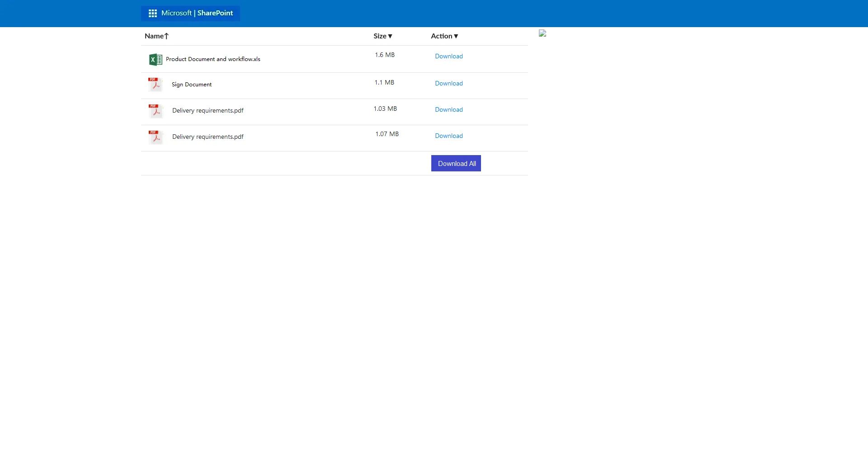Click the ascending sort arrow next to Name

pyautogui.click(x=166, y=36)
